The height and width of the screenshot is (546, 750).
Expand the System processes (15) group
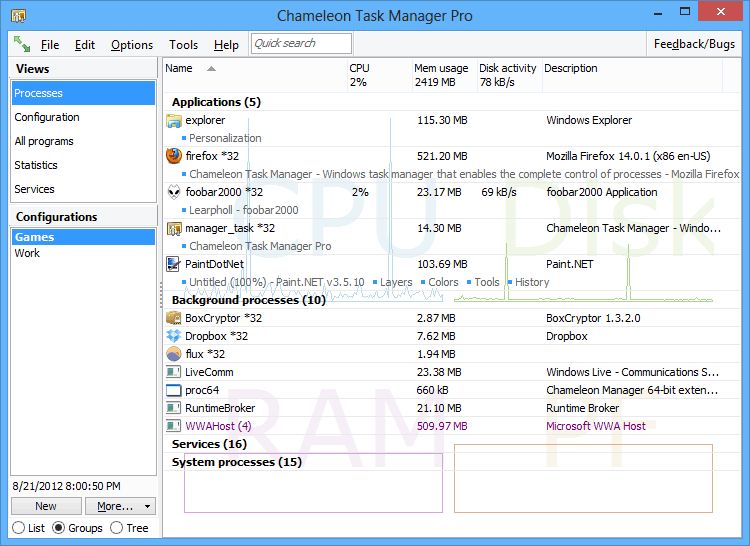236,462
